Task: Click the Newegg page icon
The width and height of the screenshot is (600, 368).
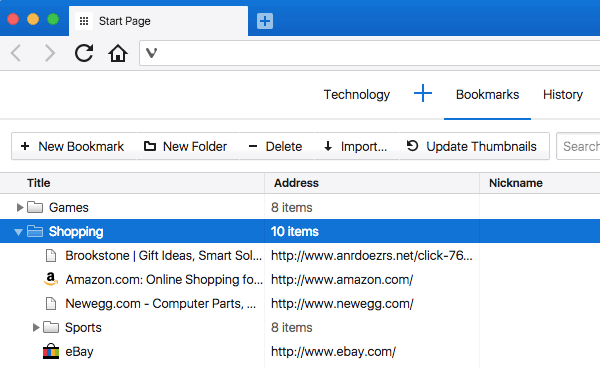Action: point(51,304)
